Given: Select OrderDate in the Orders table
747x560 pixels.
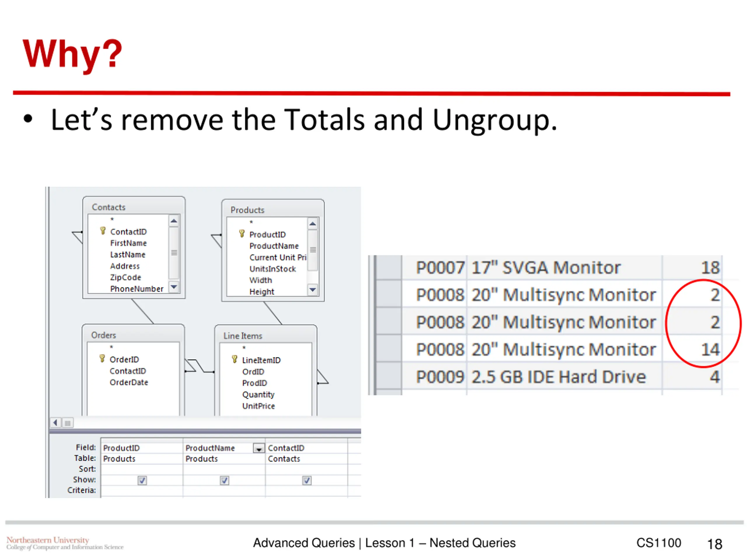Looking at the screenshot, I should [129, 382].
